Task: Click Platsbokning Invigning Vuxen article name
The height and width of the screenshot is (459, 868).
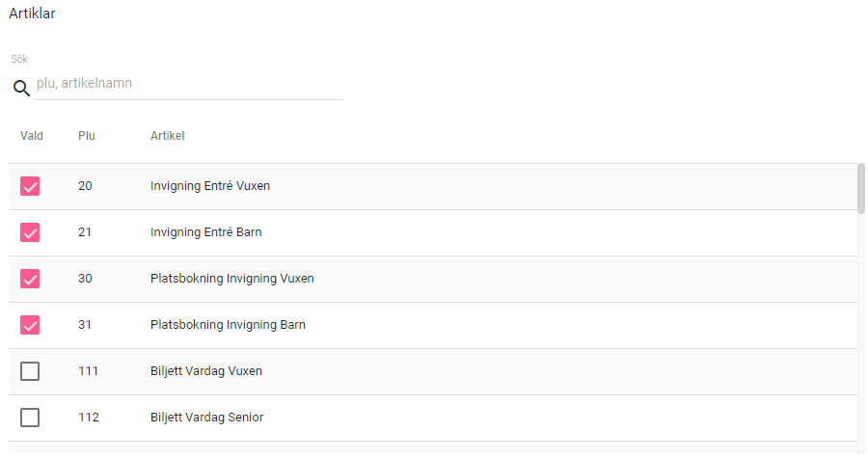Action: [232, 279]
